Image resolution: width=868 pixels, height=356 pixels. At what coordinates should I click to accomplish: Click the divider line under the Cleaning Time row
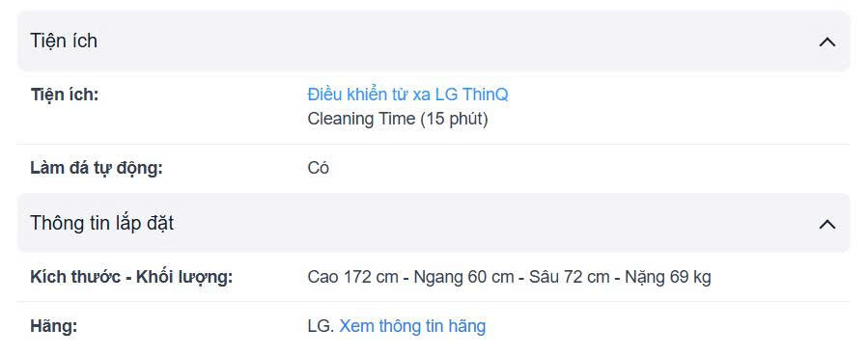point(434,145)
